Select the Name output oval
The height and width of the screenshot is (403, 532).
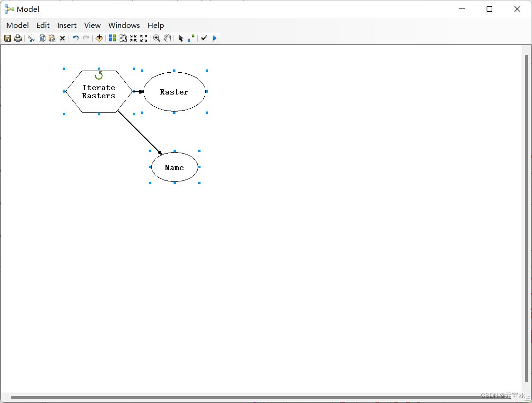click(174, 167)
